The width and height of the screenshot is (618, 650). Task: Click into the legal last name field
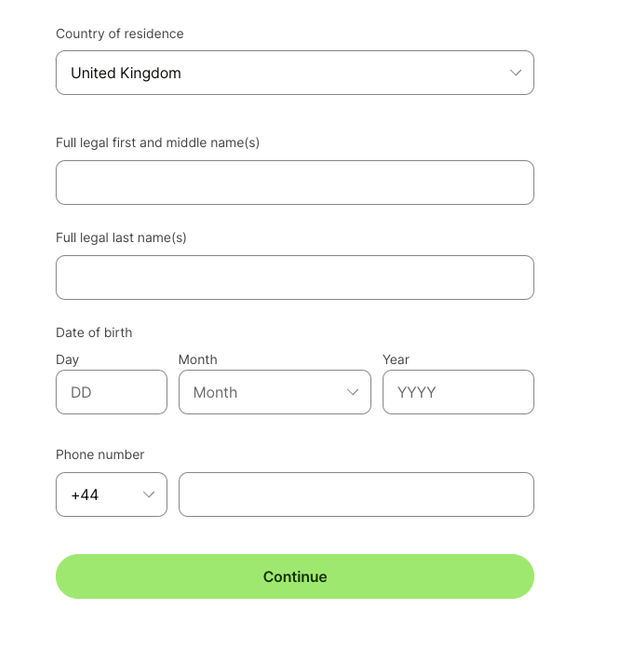[x=294, y=278]
